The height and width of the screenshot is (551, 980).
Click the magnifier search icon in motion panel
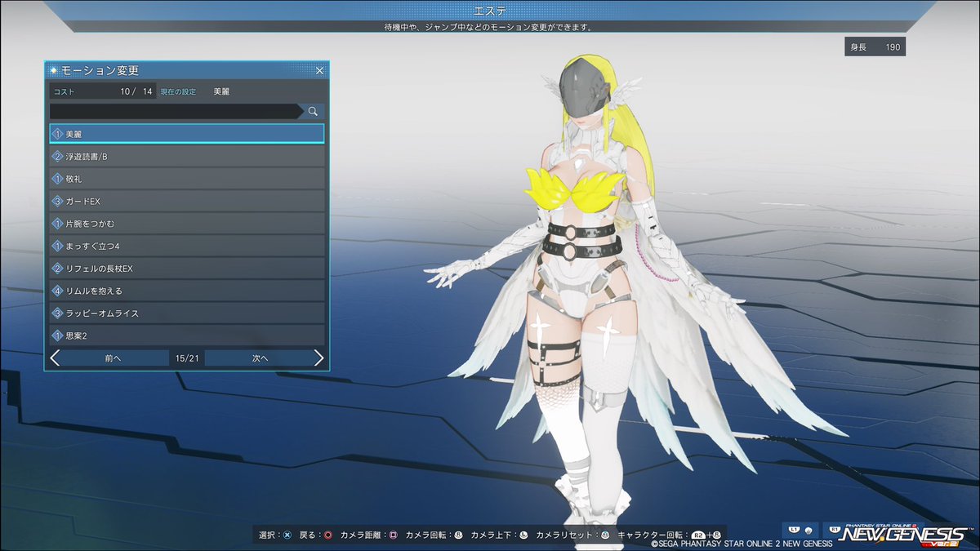click(x=313, y=111)
